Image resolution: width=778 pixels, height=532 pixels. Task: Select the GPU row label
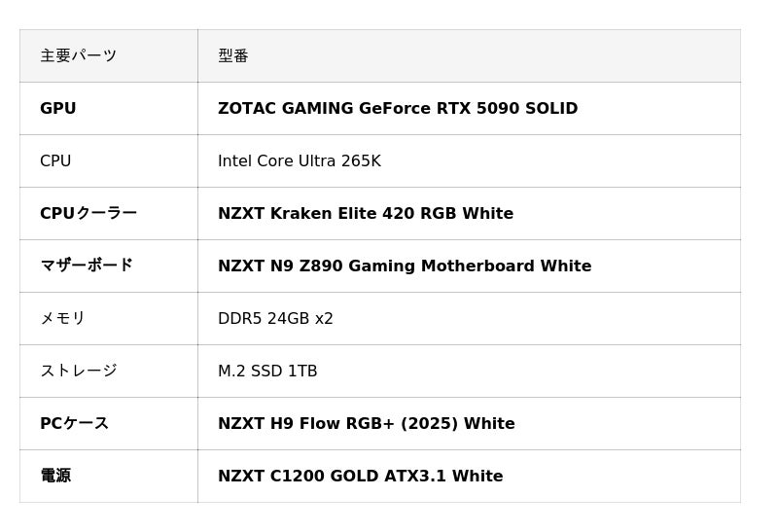58,109
